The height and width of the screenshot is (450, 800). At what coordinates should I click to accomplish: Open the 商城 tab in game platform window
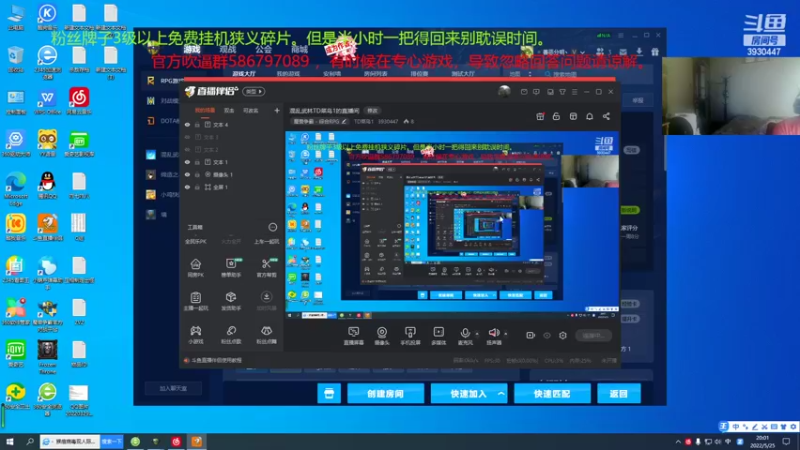299,49
